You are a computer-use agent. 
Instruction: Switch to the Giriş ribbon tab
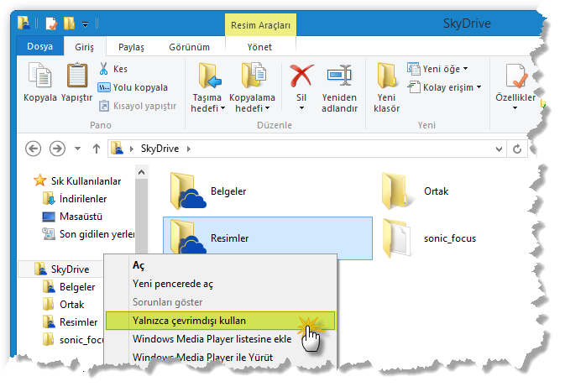(x=84, y=47)
